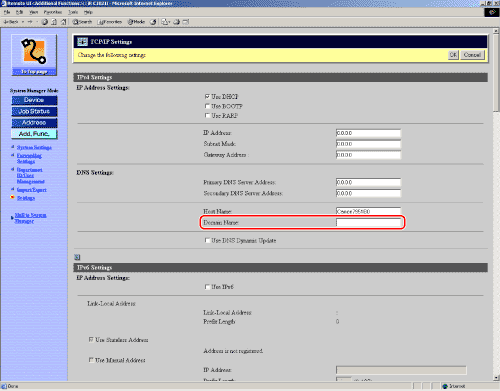Screen dimensions: 500x391
Task: Click the small page-top icon above IPv6 Settings
Action: 77,257
